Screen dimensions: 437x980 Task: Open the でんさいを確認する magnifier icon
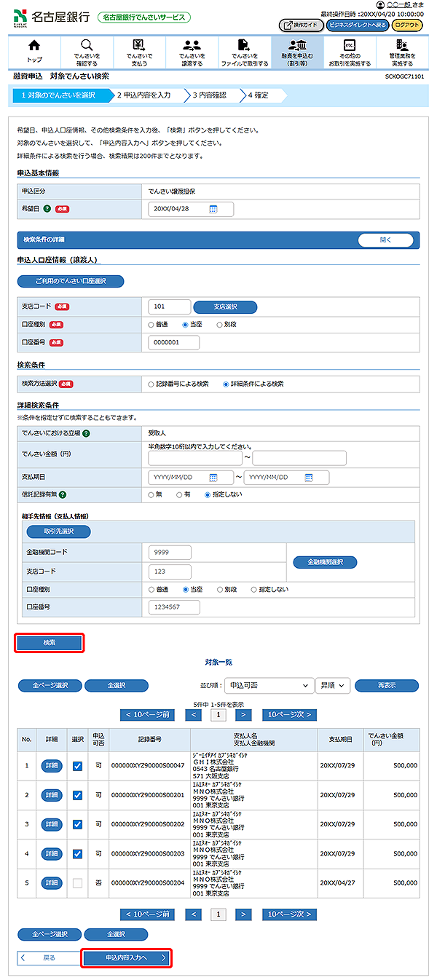tap(87, 45)
